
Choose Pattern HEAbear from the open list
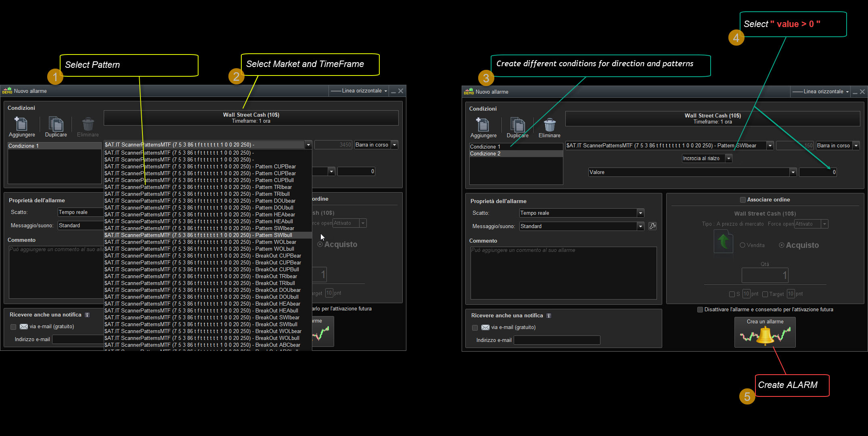coord(208,215)
